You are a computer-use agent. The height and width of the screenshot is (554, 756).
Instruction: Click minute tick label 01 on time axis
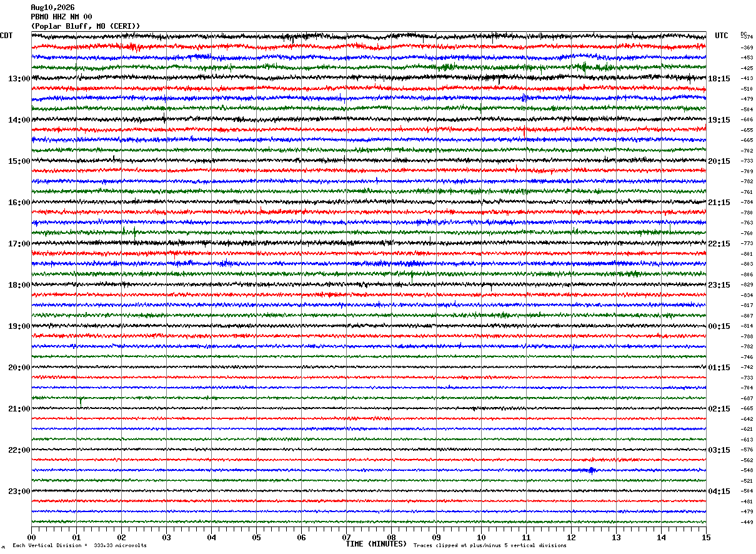pyautogui.click(x=76, y=537)
